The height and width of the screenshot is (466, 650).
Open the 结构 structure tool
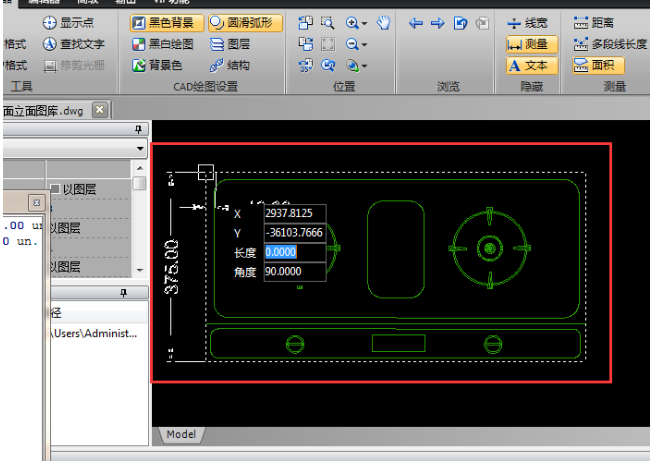click(230, 65)
